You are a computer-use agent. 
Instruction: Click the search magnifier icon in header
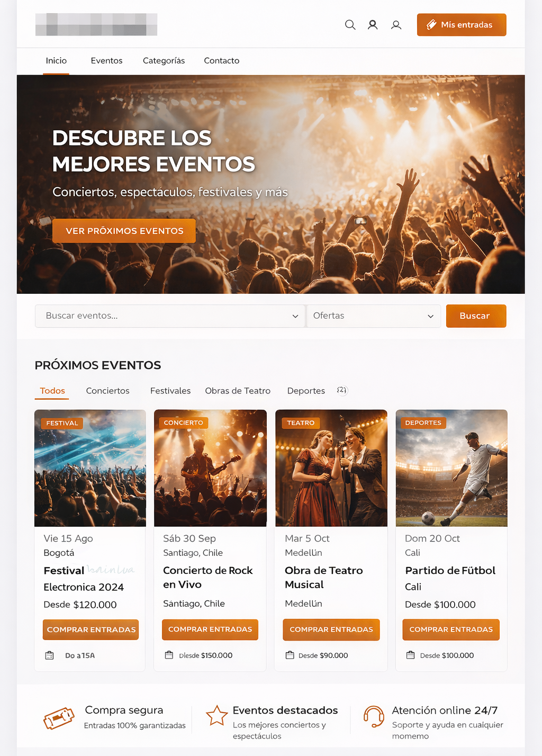coord(350,25)
